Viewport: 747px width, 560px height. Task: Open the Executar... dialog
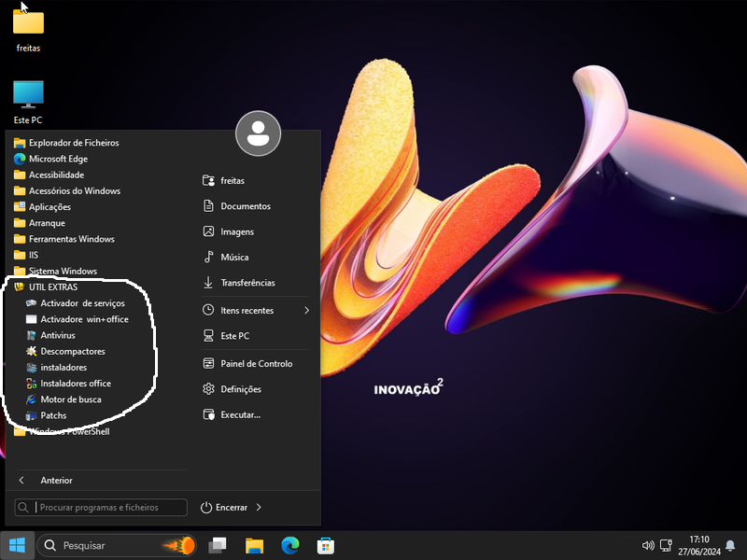(x=232, y=414)
